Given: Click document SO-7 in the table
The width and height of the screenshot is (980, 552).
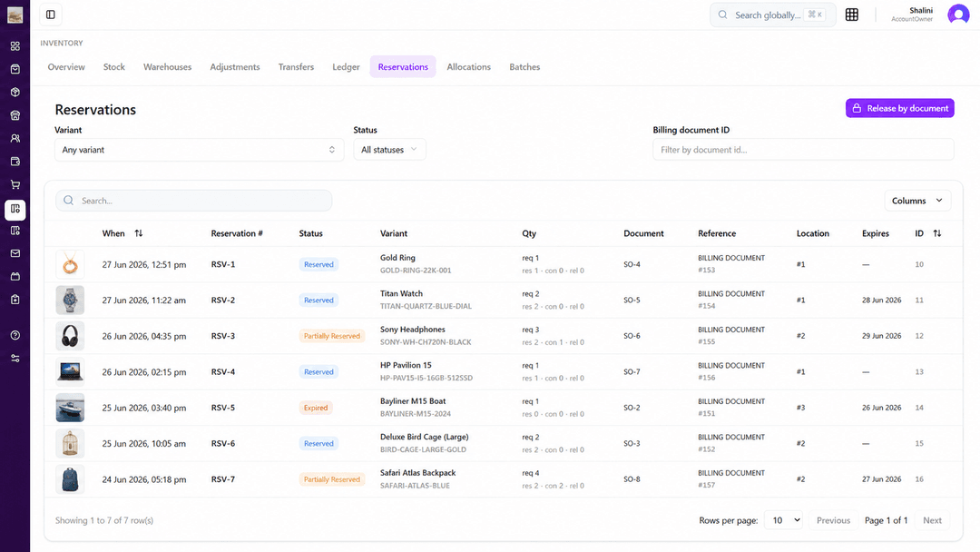Looking at the screenshot, I should (x=632, y=372).
